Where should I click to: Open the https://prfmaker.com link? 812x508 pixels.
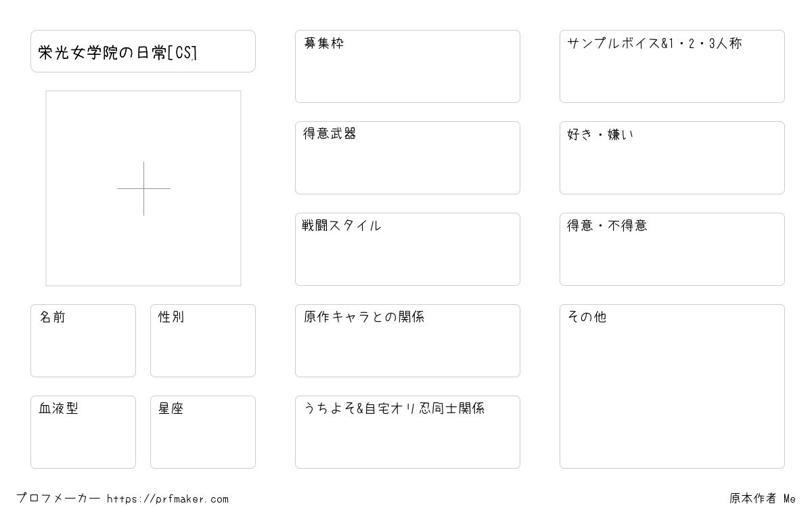(168, 499)
